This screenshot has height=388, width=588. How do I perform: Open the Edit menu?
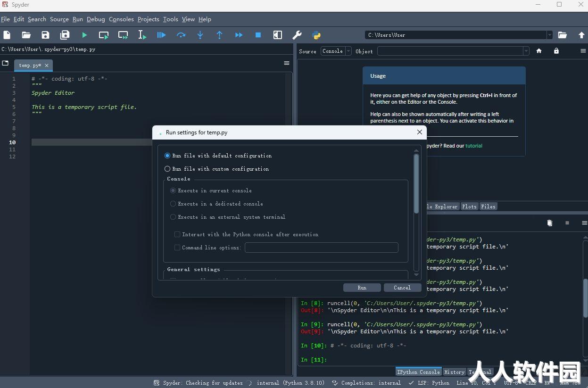click(x=19, y=19)
